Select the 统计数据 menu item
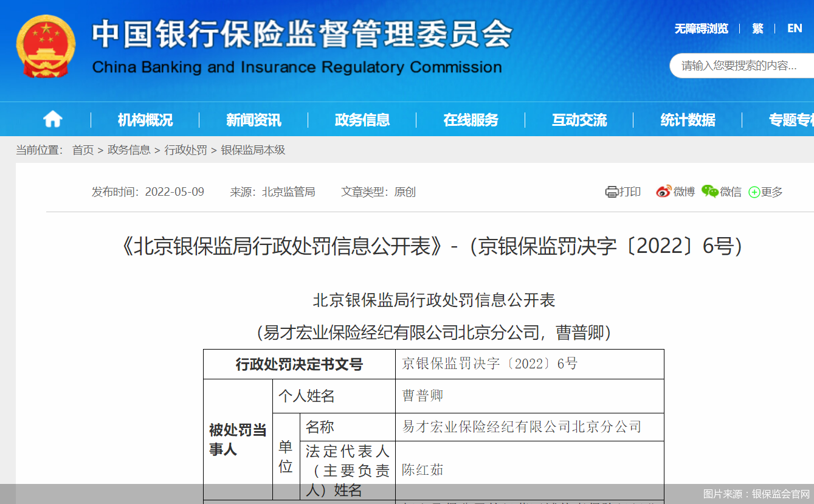 click(x=688, y=119)
